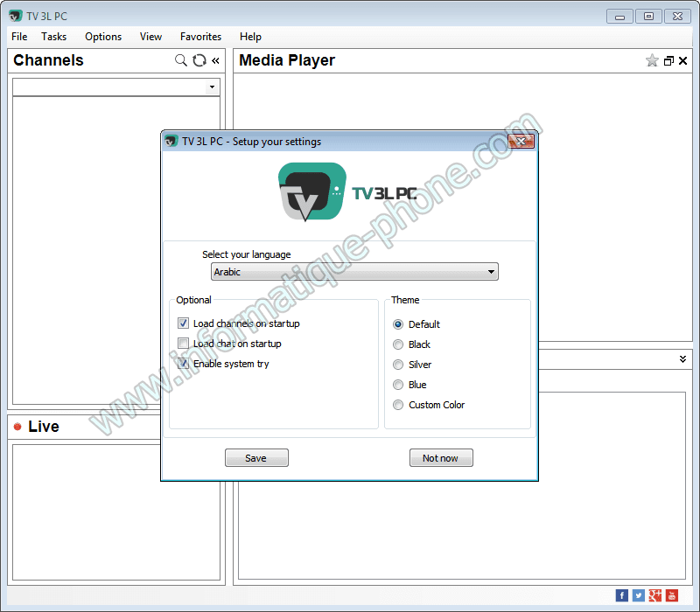Viewport: 700px width, 612px height.
Task: Click the Live panel list area
Action: click(116, 512)
